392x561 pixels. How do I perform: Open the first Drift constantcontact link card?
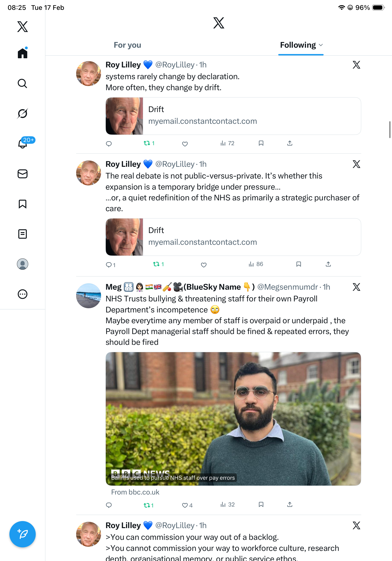pos(233,116)
